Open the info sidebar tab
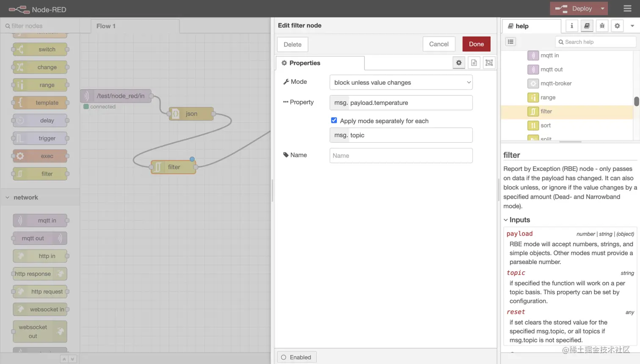Image resolution: width=640 pixels, height=364 pixels. [x=571, y=26]
